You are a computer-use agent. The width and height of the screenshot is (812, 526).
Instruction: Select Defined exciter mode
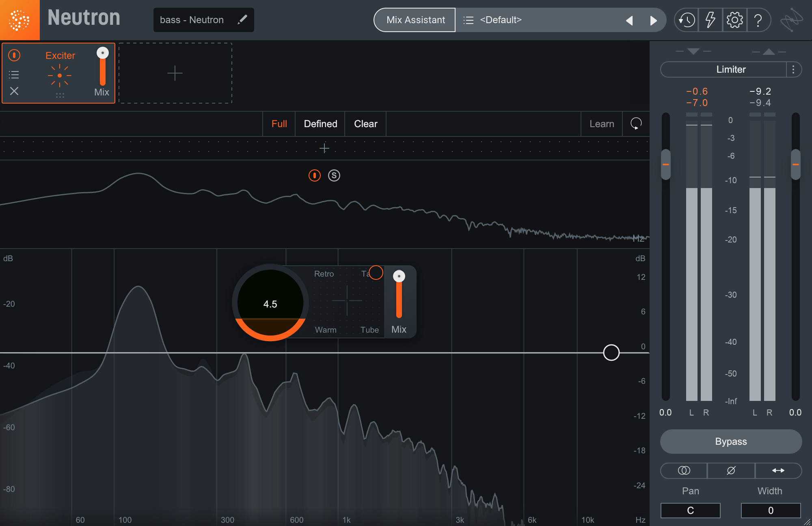pyautogui.click(x=320, y=124)
